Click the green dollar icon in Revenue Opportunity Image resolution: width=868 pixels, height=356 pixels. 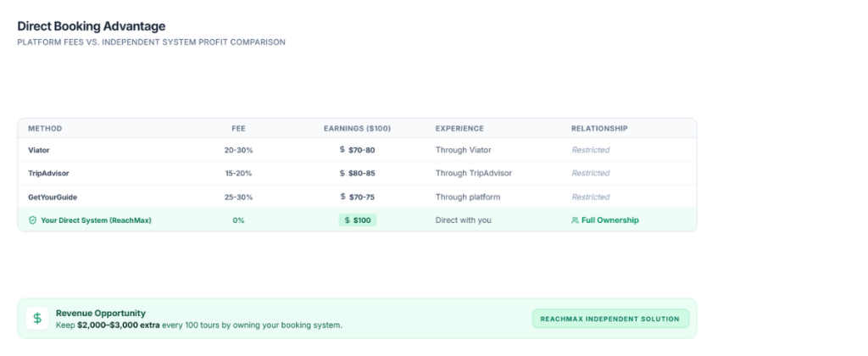37,319
